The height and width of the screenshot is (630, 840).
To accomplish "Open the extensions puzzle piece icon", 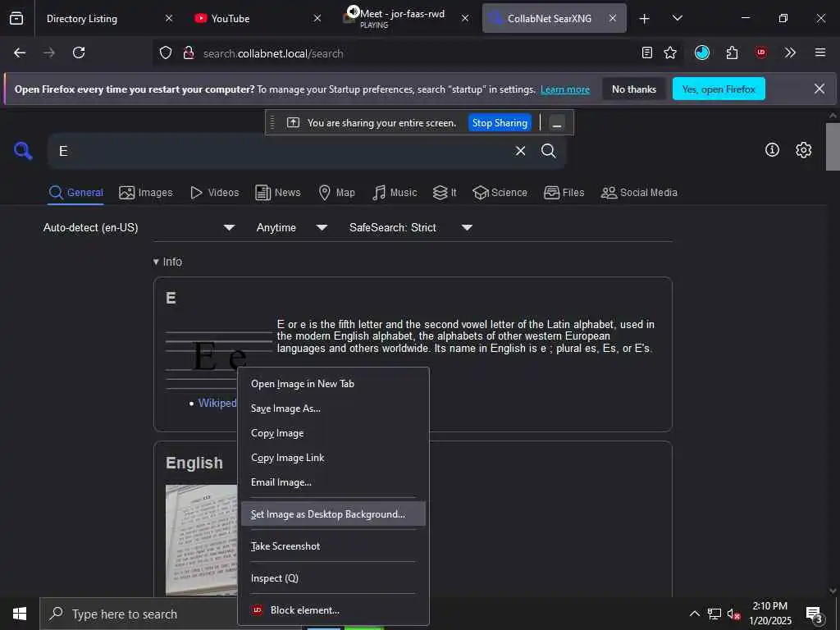I will (x=732, y=52).
